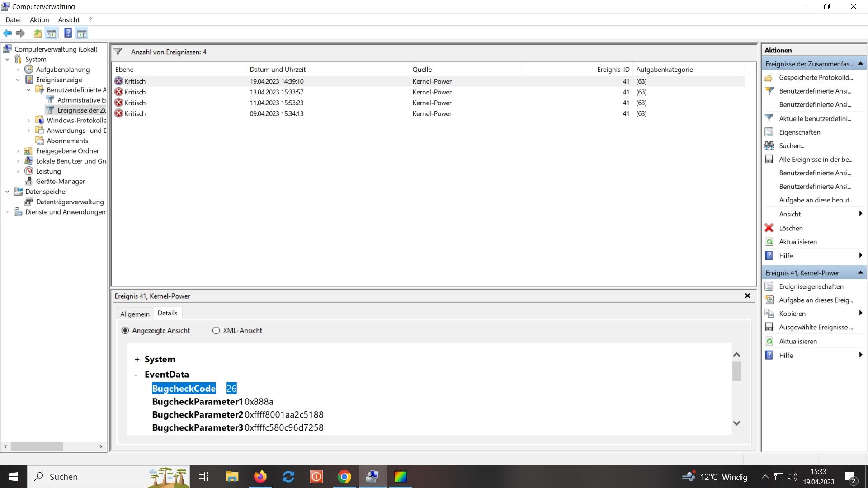Collapse the Ereignis 41, Kernel-Power actions section
Screen dimensions: 868x488
[860, 272]
